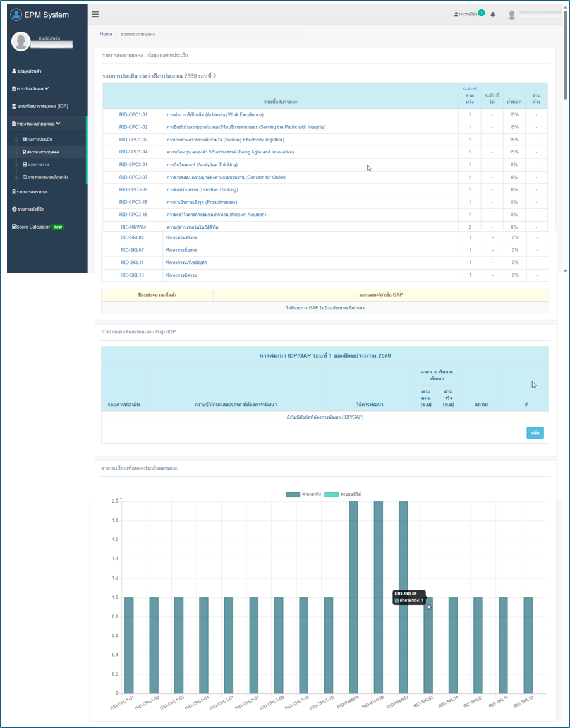Open RID-CPC3-07 competency code link

point(133,177)
